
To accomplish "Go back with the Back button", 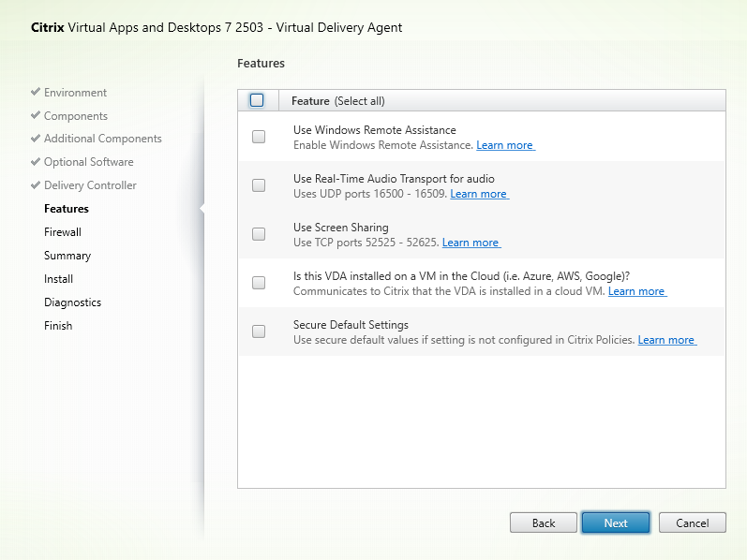I will coord(544,523).
